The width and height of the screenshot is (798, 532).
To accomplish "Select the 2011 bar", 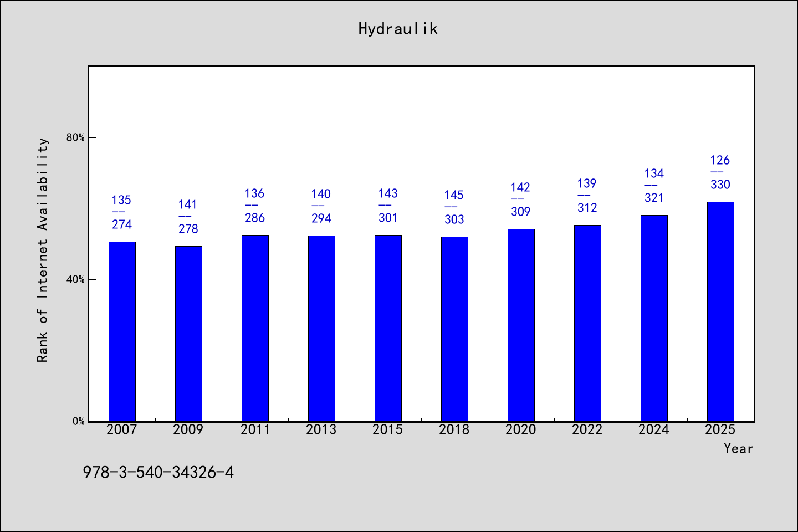I will [255, 328].
